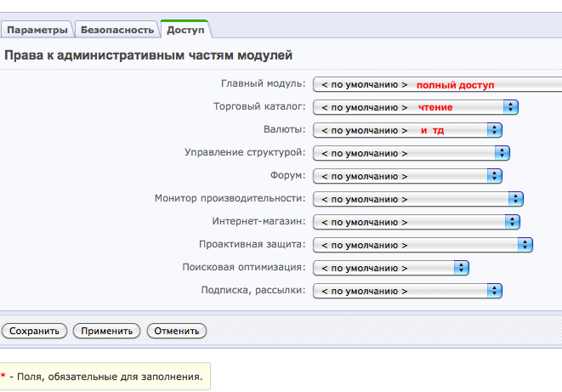Viewport: 562px width, 392px height.
Task: Click the Сохранить button
Action: coord(35,331)
